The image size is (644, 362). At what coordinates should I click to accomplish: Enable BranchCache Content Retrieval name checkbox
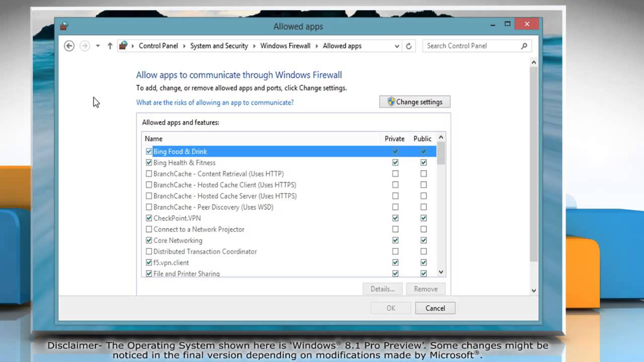149,173
